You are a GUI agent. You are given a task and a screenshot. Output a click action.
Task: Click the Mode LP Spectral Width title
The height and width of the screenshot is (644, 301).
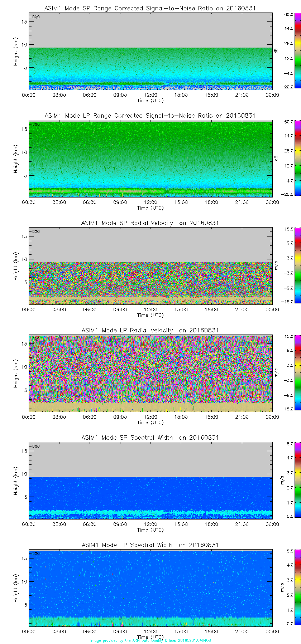click(150, 545)
